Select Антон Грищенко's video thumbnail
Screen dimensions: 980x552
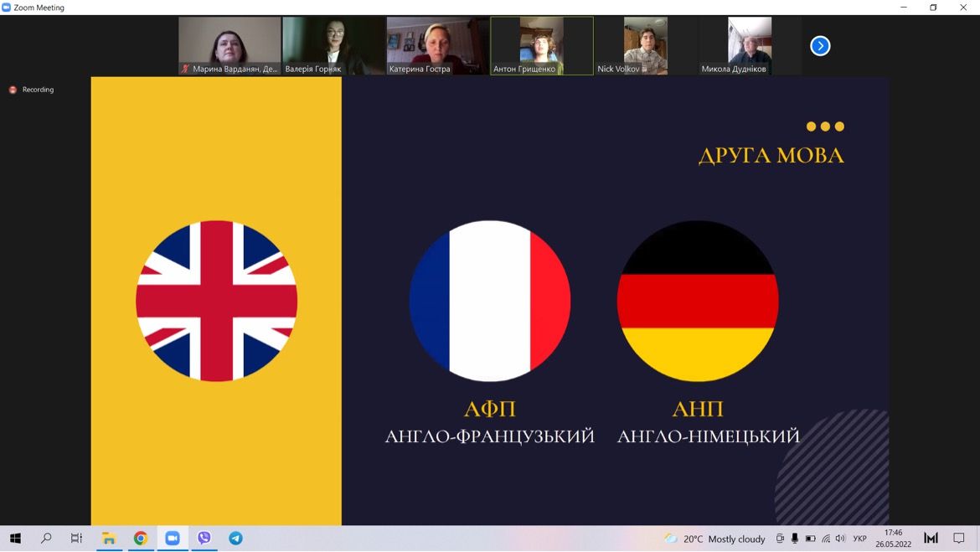[541, 46]
